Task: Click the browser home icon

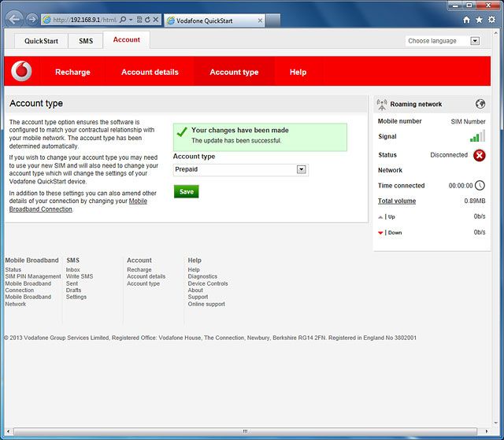Action: pyautogui.click(x=467, y=19)
